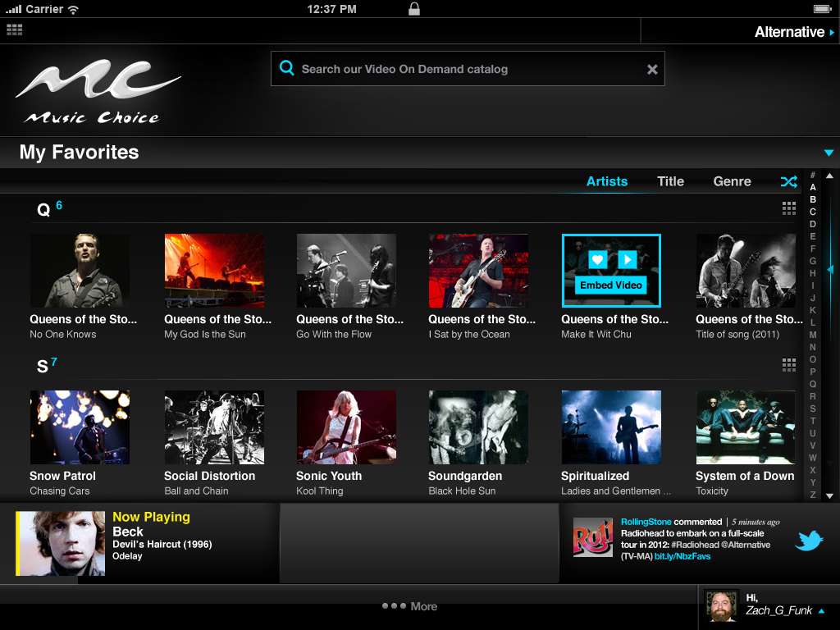This screenshot has width=840, height=630.
Task: Open the Alternative channel selector
Action: (794, 32)
